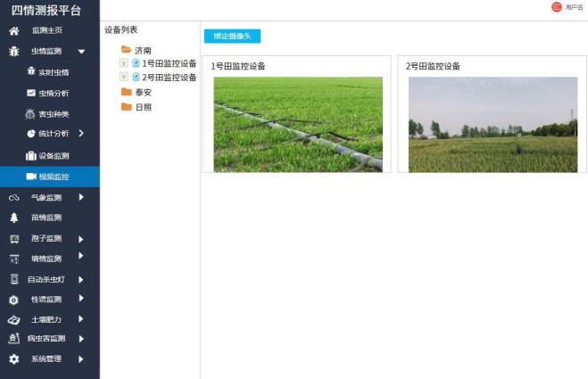This screenshot has height=379, width=588.
Task: Click the home icon beside 监测主页
Action: coord(13,30)
